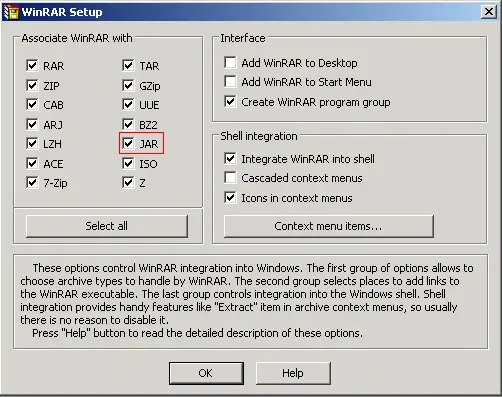
Task: Enable Add WinRAR to Start Menu
Action: click(x=230, y=81)
